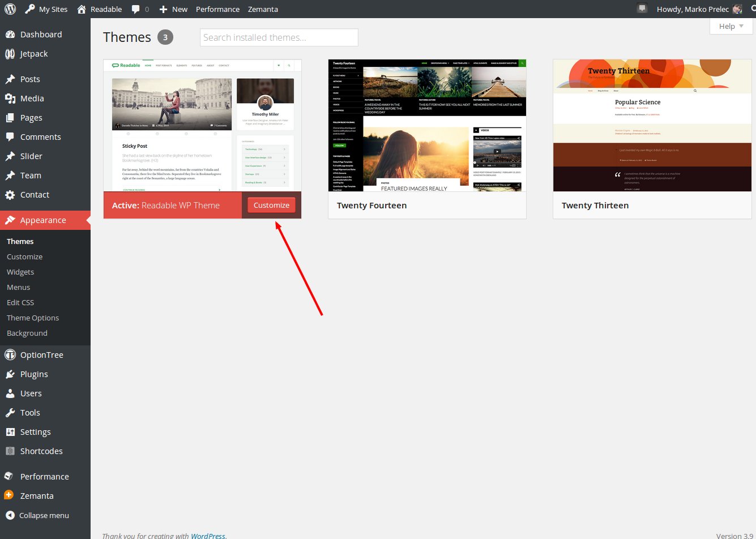Open Background submenu item
The height and width of the screenshot is (539, 756).
click(27, 333)
